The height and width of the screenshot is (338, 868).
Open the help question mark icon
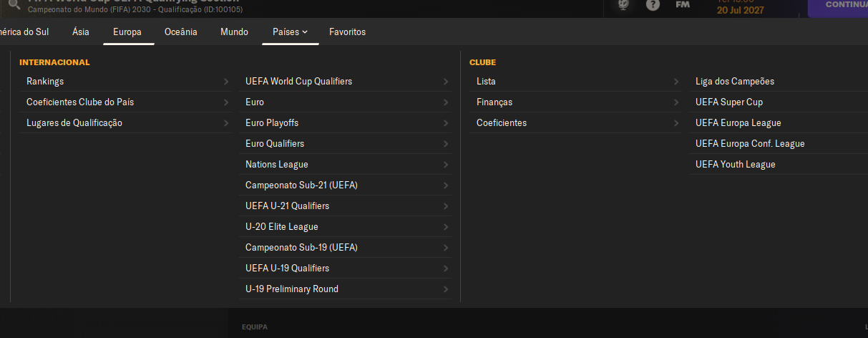pos(653,5)
